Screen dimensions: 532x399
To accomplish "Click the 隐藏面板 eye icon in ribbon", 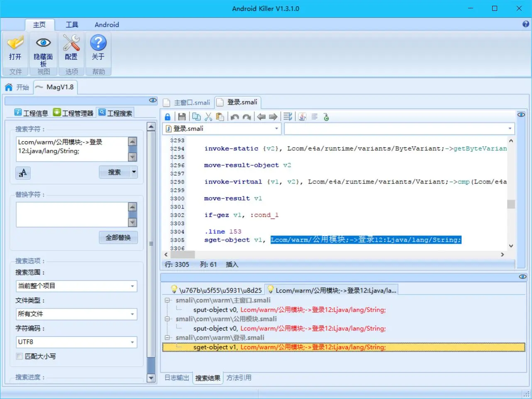I will coord(43,43).
